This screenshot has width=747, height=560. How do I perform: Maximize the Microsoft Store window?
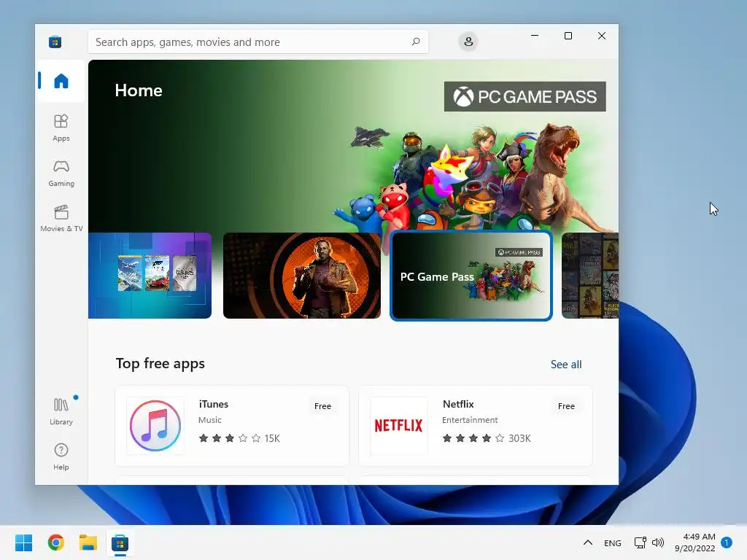pos(568,36)
